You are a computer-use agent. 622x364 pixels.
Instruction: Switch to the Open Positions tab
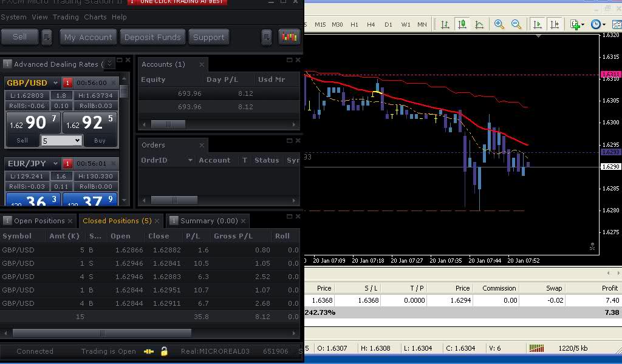tap(39, 221)
